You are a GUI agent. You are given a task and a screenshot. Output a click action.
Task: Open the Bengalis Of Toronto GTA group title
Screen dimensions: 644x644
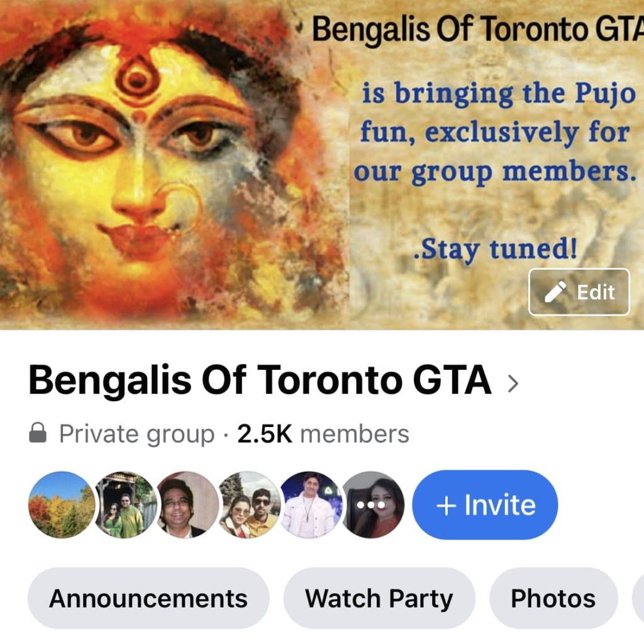click(260, 380)
